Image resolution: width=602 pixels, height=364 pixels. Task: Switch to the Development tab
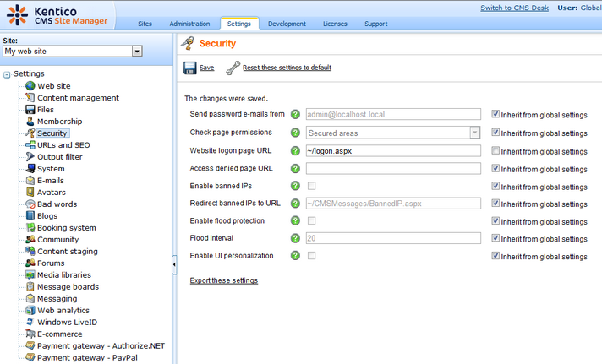tap(287, 24)
